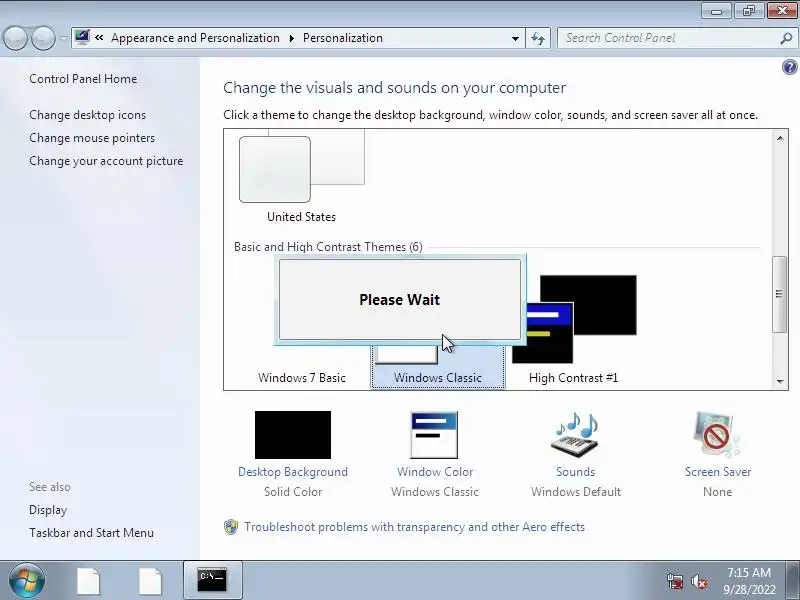Open Control Panel Home link
This screenshot has height=600, width=800.
click(x=83, y=79)
